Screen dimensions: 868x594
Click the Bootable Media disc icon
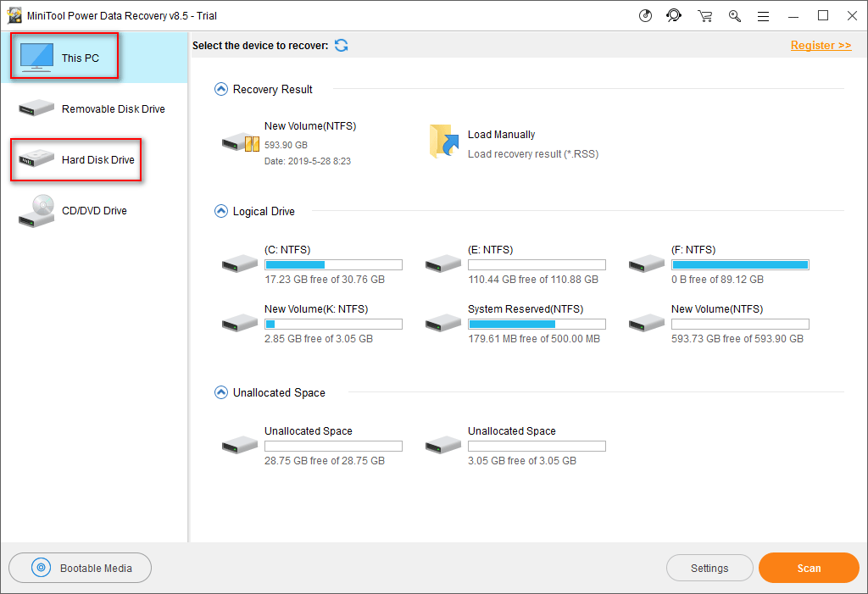click(41, 568)
